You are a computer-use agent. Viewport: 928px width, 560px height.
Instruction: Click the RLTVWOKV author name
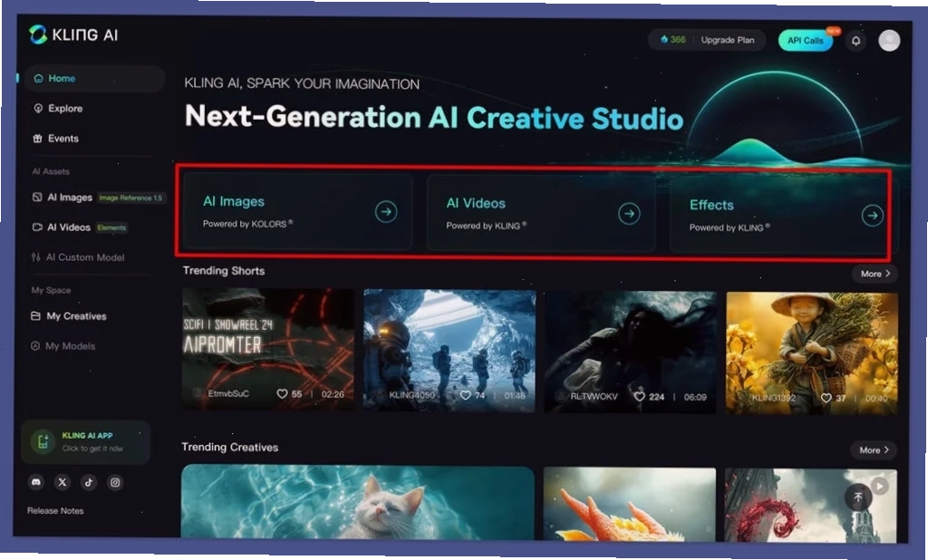(594, 396)
